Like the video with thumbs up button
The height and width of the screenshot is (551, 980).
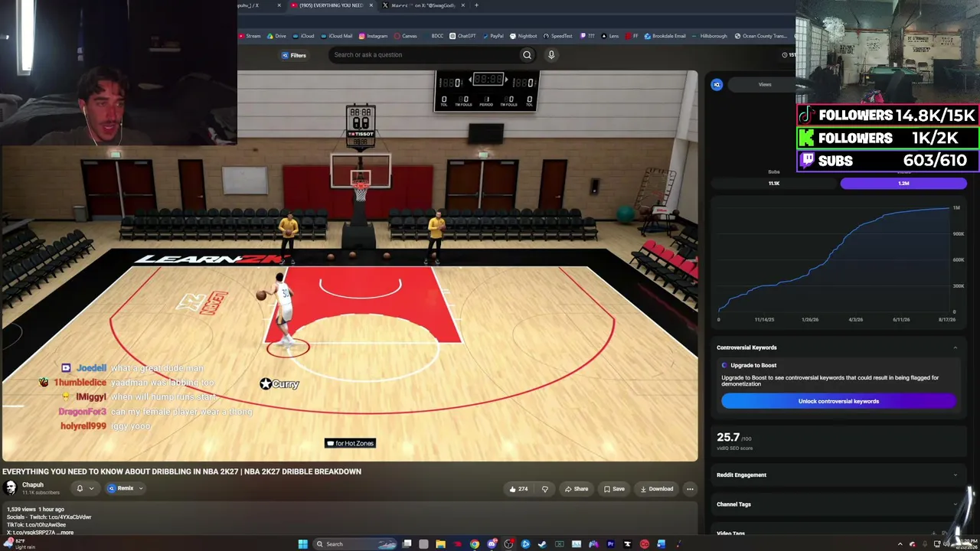518,489
